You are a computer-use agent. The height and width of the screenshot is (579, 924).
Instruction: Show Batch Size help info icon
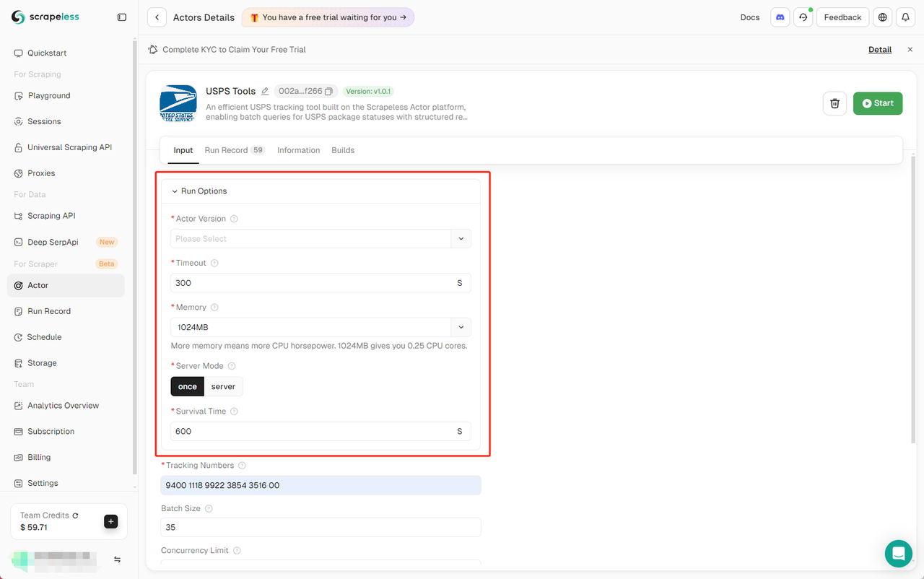pyautogui.click(x=209, y=509)
